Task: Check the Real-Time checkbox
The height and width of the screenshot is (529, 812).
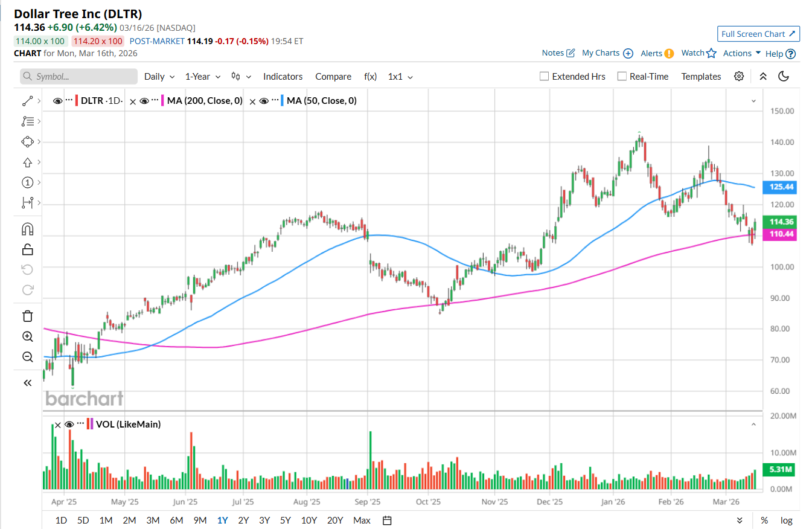Action: point(622,77)
